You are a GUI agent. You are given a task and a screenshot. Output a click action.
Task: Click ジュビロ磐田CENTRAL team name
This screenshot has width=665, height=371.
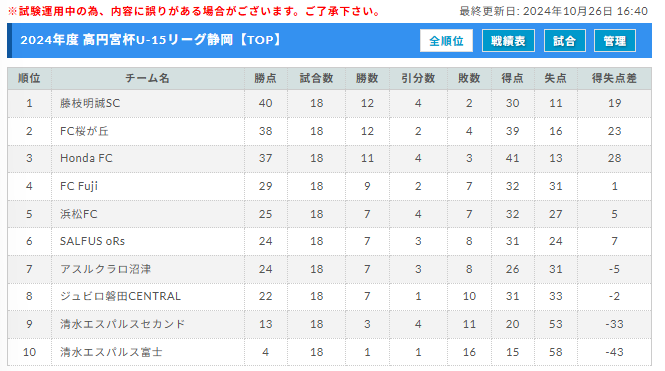(120, 296)
